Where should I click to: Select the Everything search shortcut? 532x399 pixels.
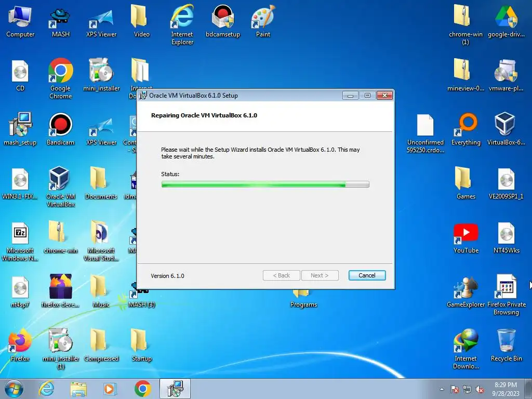pyautogui.click(x=465, y=129)
